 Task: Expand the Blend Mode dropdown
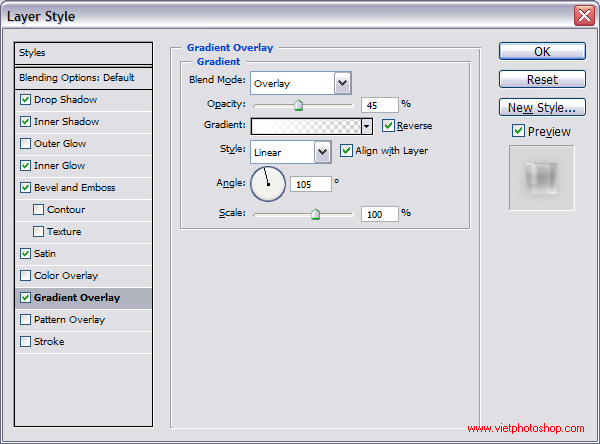click(342, 83)
